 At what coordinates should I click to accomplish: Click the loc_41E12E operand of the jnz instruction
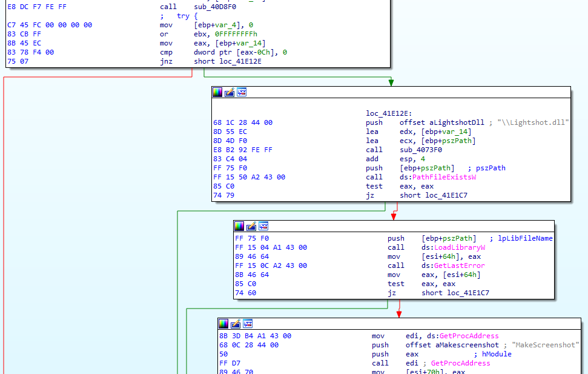240,61
